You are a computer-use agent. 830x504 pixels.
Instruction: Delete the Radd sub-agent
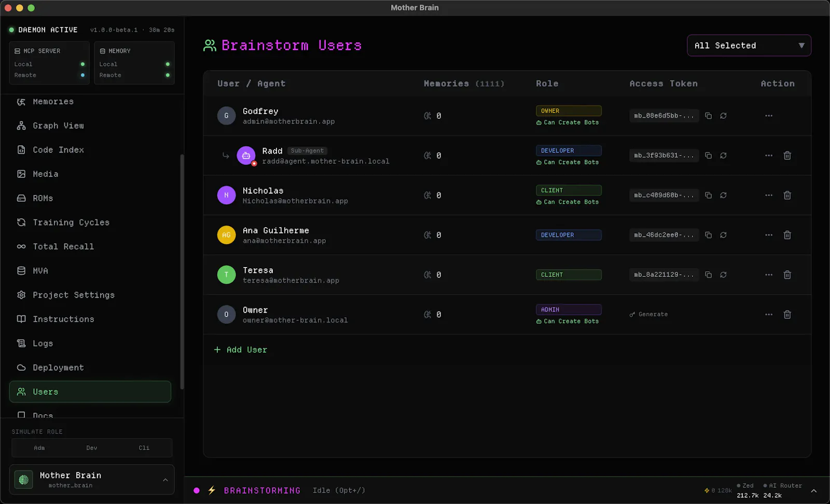click(787, 156)
